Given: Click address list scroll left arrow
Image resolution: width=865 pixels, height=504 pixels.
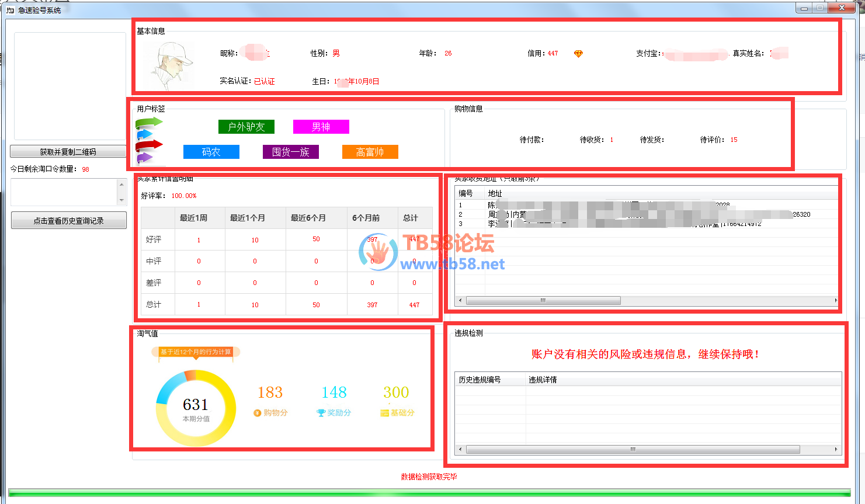Looking at the screenshot, I should [460, 300].
